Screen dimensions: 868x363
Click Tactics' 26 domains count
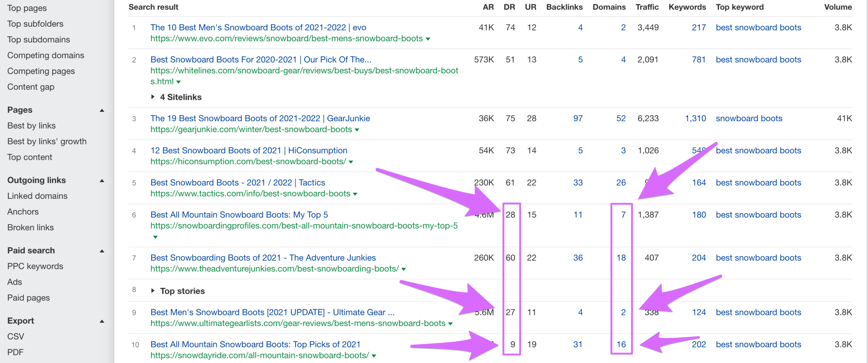pos(621,183)
